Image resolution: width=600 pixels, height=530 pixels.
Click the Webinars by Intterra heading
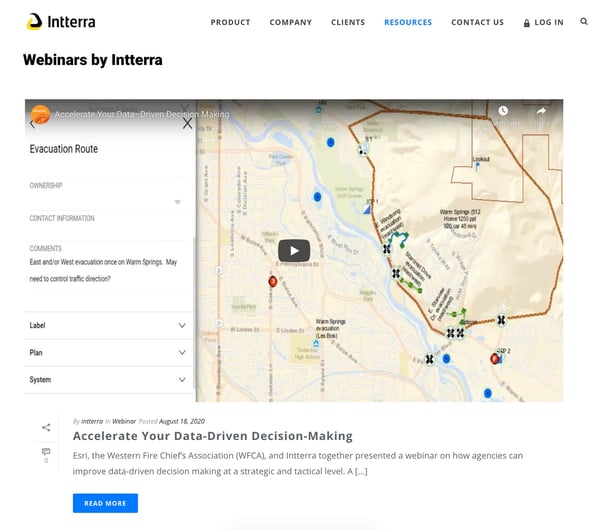(93, 60)
